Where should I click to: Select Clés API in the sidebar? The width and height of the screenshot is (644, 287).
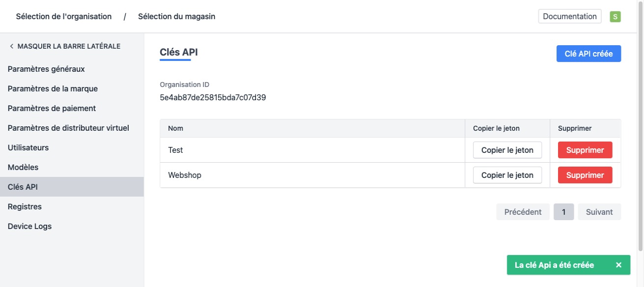23,187
